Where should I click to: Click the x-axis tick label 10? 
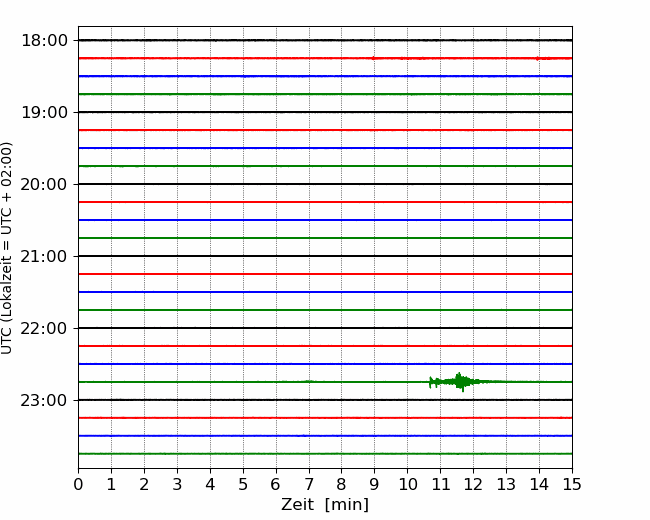click(x=408, y=484)
